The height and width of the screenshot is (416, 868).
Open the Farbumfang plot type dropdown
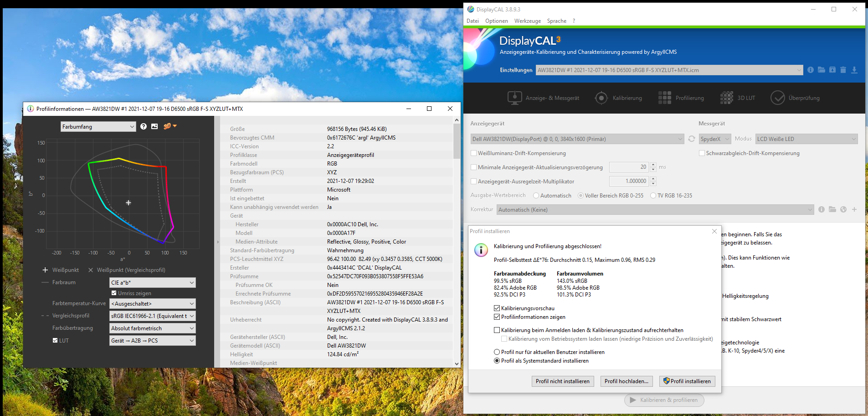[98, 126]
